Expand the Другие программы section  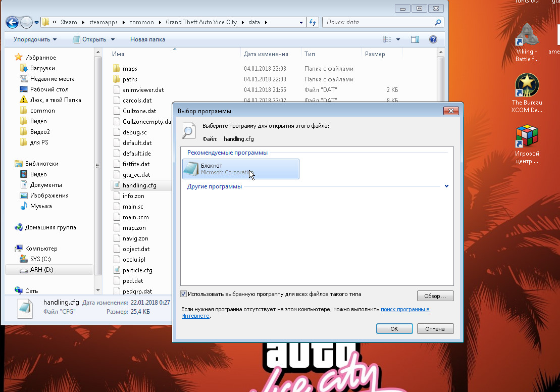tap(446, 186)
